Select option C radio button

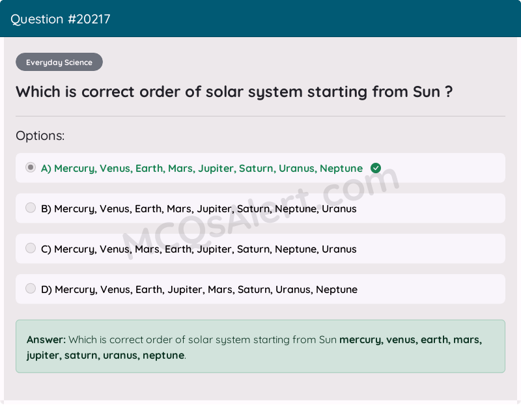(30, 247)
